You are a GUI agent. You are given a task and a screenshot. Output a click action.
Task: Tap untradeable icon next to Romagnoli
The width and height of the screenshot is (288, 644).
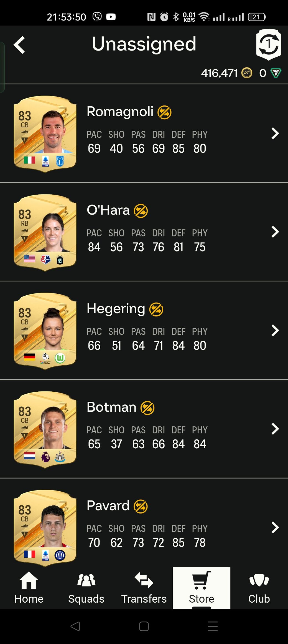coord(164,112)
